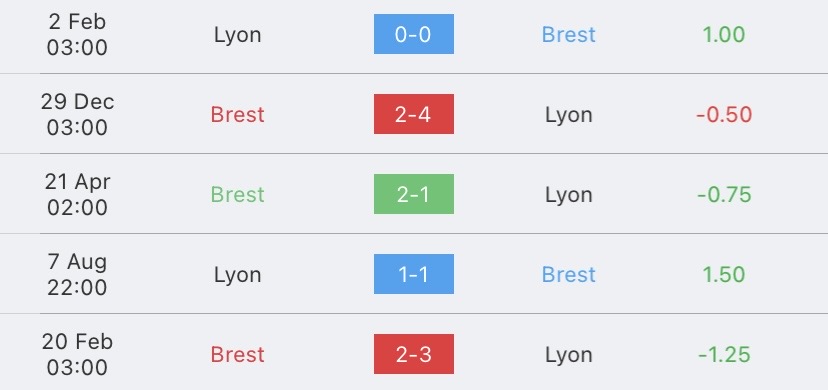The image size is (828, 390).
Task: Open Lyon away team in 20 Feb row
Action: [569, 356]
